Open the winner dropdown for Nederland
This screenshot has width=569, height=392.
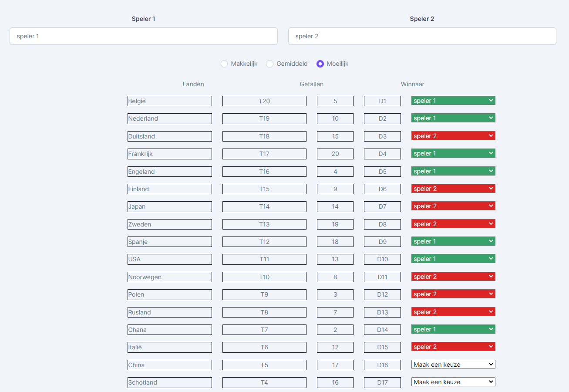[453, 118]
